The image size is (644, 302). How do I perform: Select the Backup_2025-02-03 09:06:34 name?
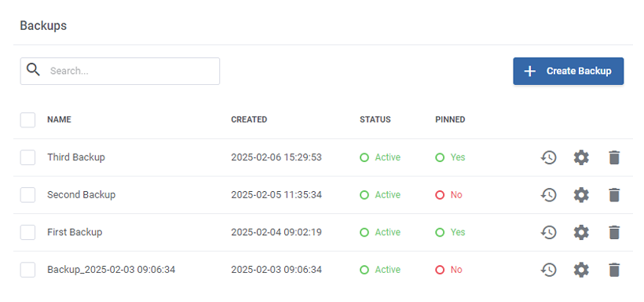pyautogui.click(x=112, y=270)
